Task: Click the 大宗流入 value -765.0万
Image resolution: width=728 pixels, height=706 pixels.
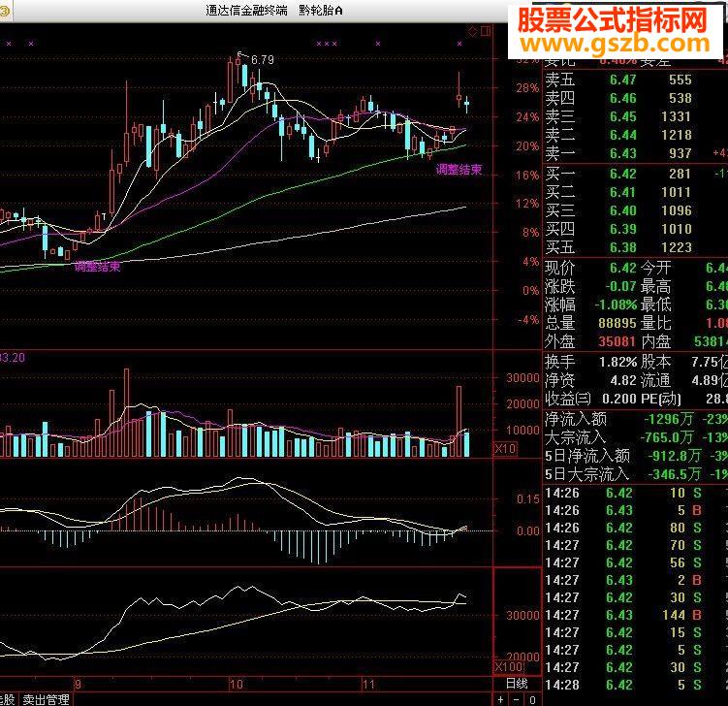Action: [667, 437]
